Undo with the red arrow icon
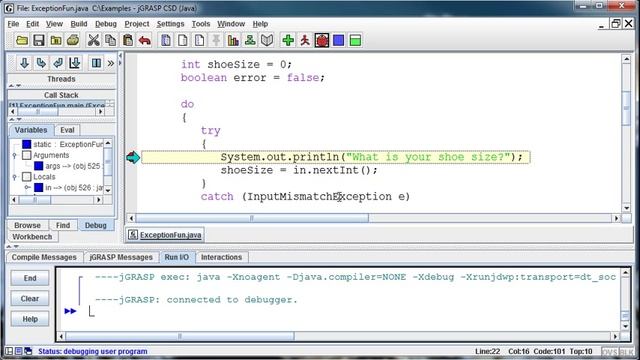640x360 pixels. coord(144,40)
